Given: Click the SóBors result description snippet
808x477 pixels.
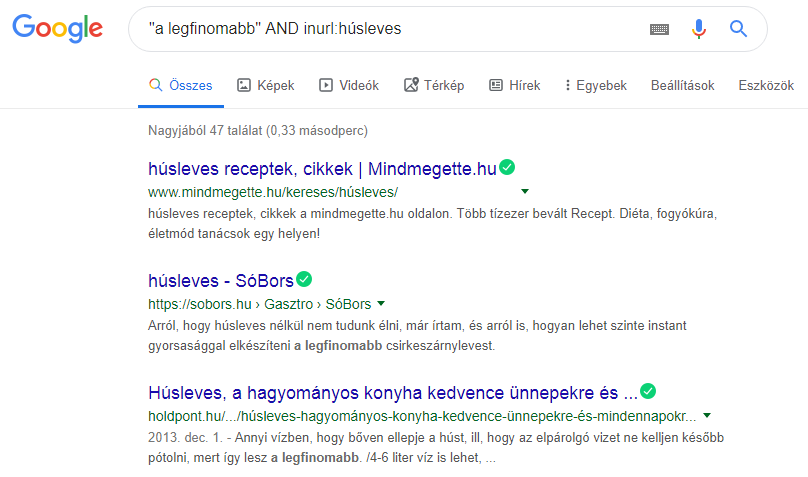Looking at the screenshot, I should point(417,335).
